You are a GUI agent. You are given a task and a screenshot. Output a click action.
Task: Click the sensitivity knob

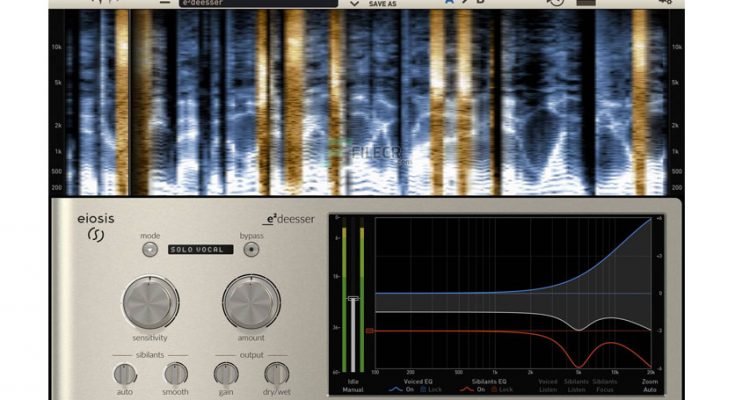coord(150,302)
